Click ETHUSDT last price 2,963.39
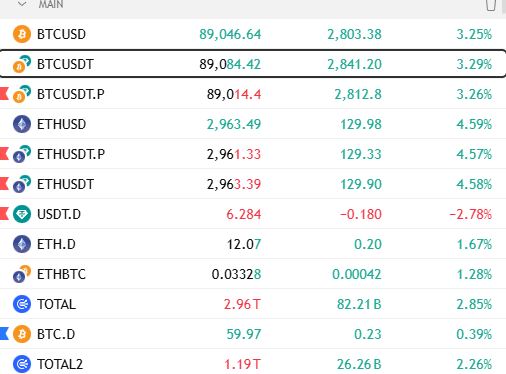 234,184
